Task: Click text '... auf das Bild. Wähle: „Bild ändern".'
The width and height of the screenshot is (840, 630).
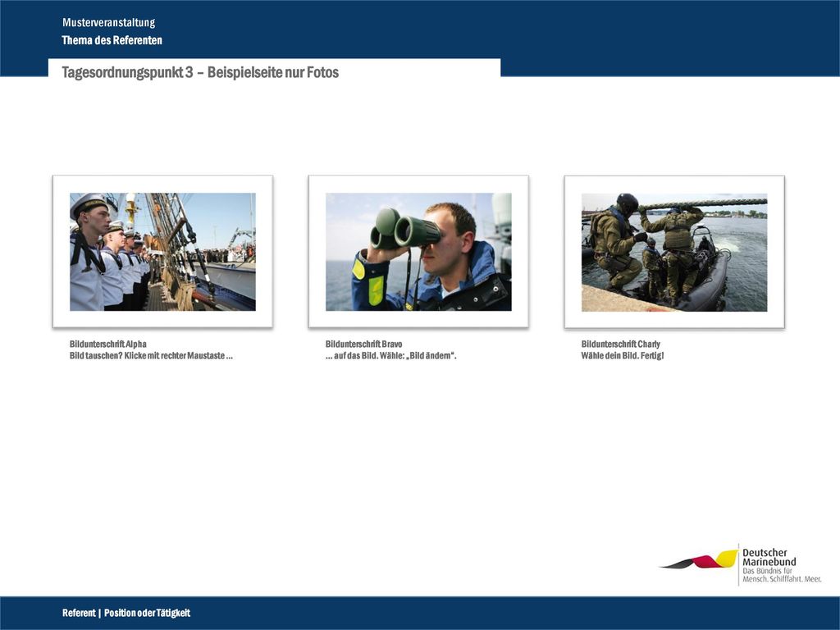Action: coord(391,356)
